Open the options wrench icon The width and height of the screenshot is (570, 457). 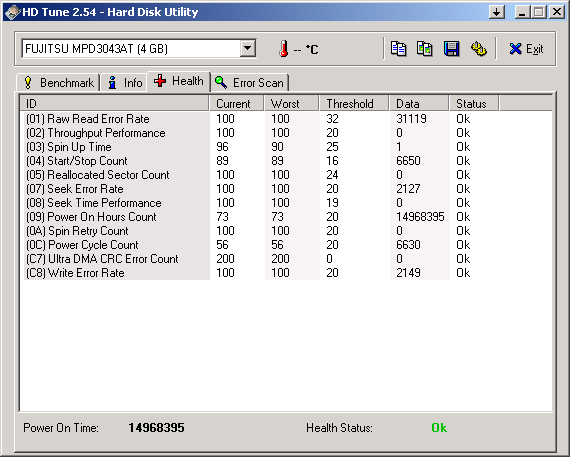(478, 49)
